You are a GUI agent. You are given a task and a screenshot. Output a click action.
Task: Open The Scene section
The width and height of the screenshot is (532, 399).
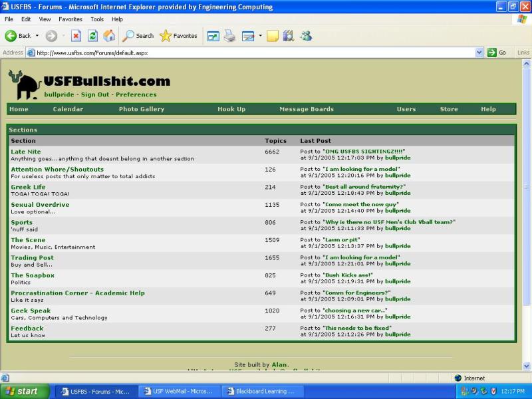pos(28,240)
